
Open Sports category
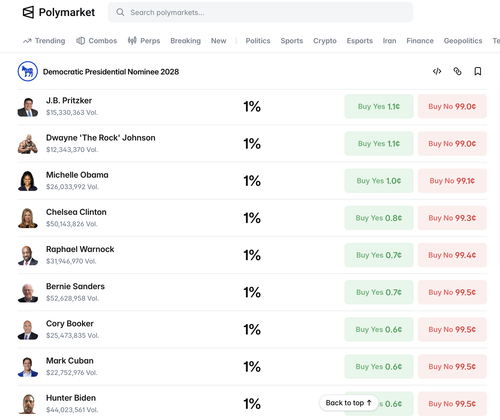[292, 41]
